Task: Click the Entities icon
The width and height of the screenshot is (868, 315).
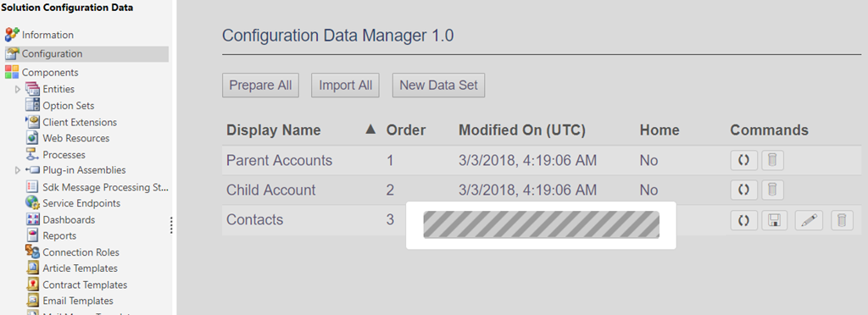Action: 33,89
